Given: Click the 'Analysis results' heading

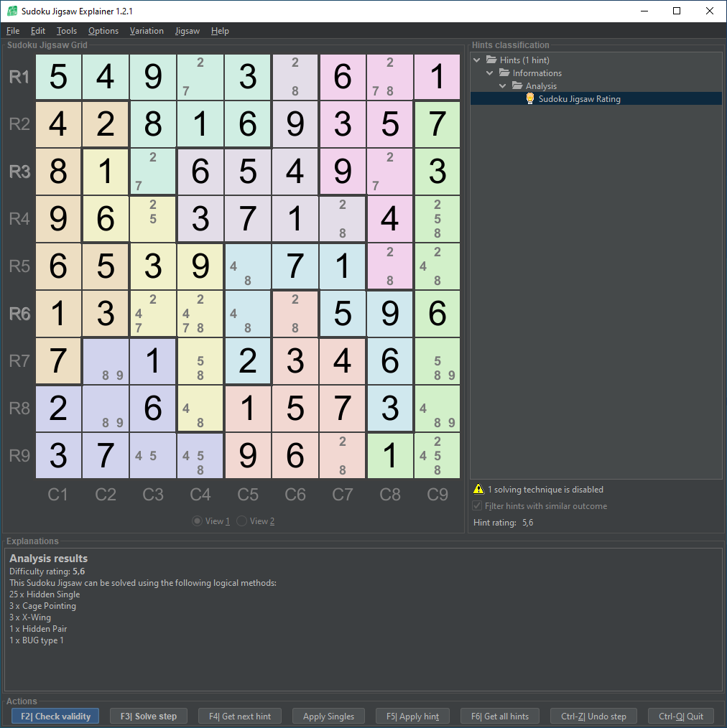Looking at the screenshot, I should click(x=48, y=559).
